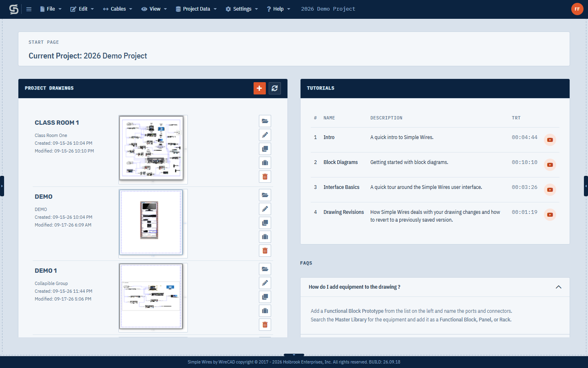Open the Settings menu
Image resolution: width=588 pixels, height=368 pixels.
click(242, 9)
